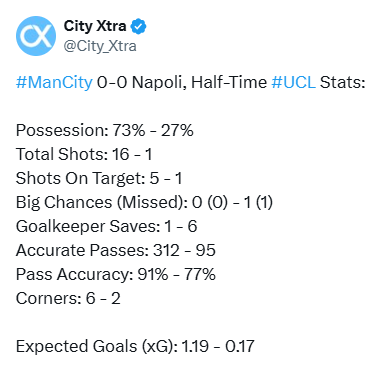
Task: Select the Big Chances (Missed) line
Action: [144, 202]
